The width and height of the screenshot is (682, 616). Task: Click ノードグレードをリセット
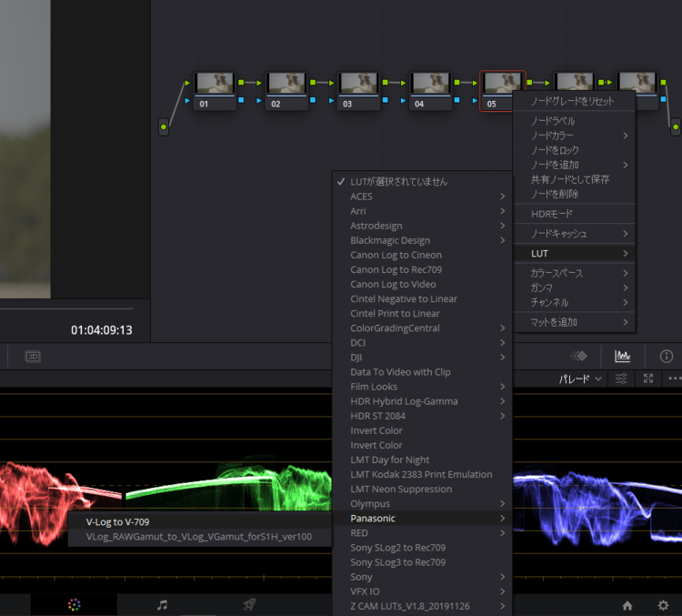(x=572, y=101)
